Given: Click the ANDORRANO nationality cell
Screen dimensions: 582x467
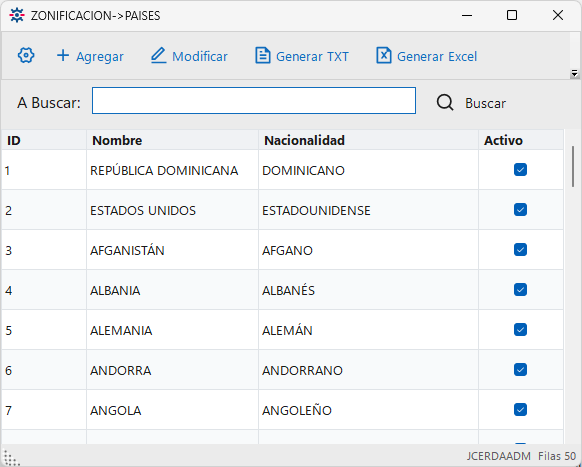Looking at the screenshot, I should click(369, 370).
